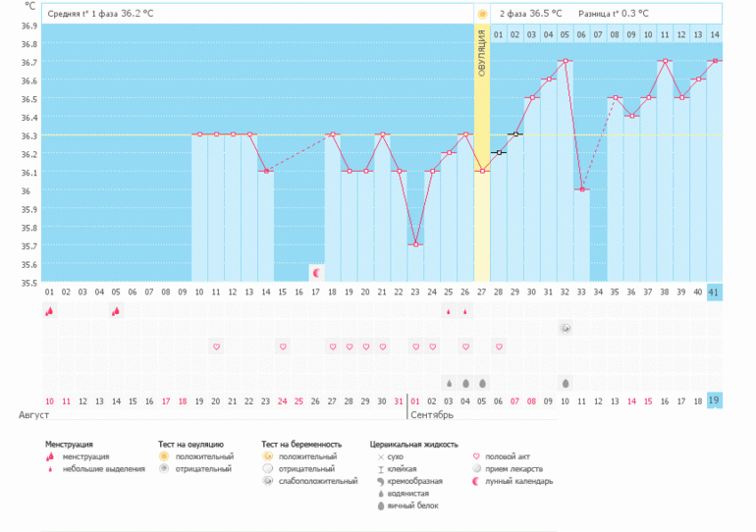This screenshot has width=756, height=532.
Task: Click the heart icon on cycle day 28
Action: [499, 346]
